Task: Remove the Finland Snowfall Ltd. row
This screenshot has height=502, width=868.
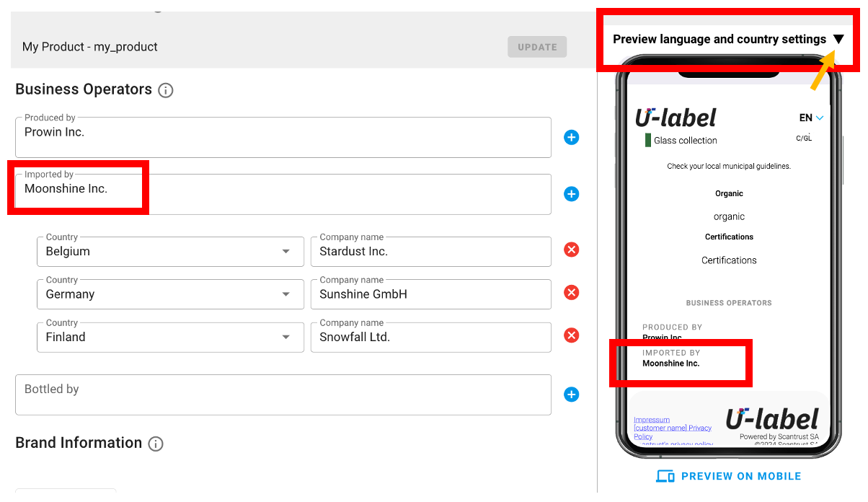Action: tap(572, 335)
